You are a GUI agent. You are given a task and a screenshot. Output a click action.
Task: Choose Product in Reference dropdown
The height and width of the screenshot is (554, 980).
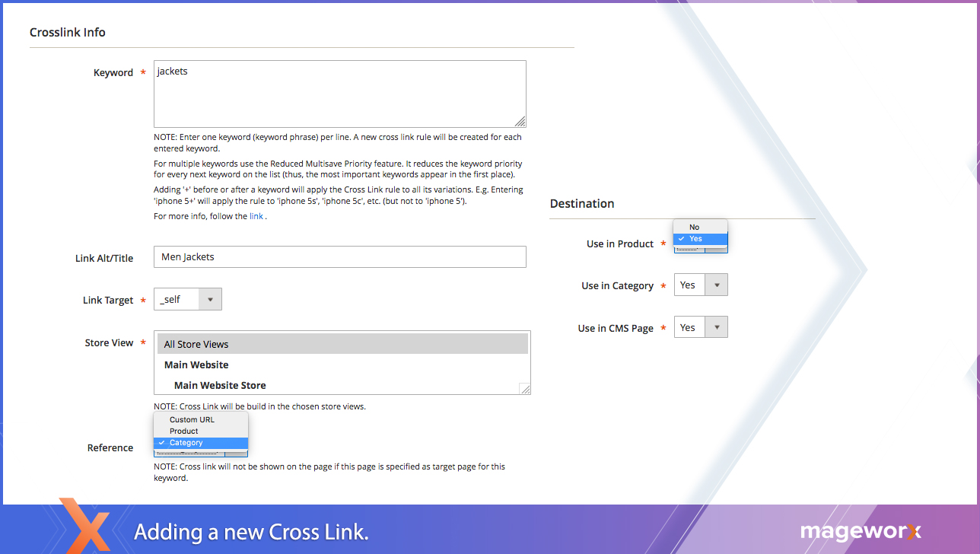point(184,431)
